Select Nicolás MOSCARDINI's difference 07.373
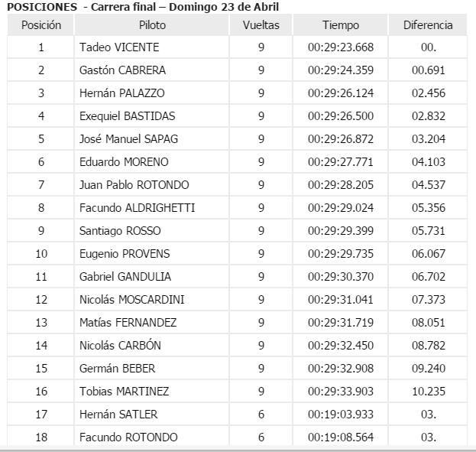This screenshot has height=452, width=476. 428,300
